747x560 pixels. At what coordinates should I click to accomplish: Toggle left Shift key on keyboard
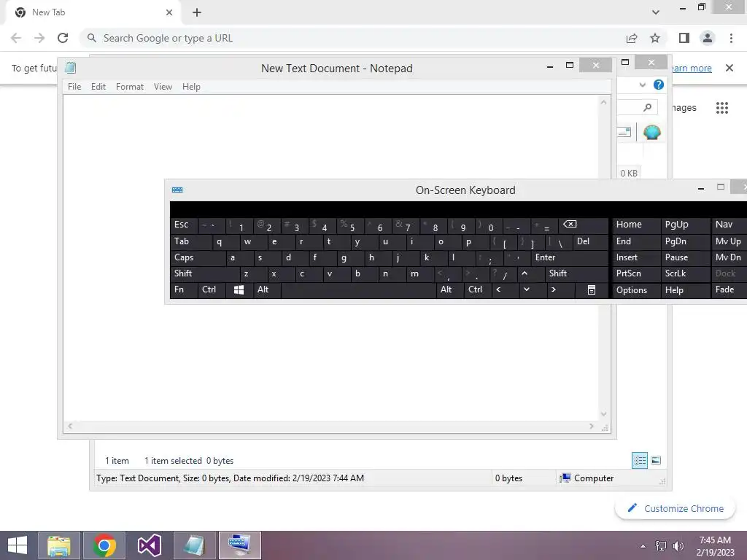point(205,273)
